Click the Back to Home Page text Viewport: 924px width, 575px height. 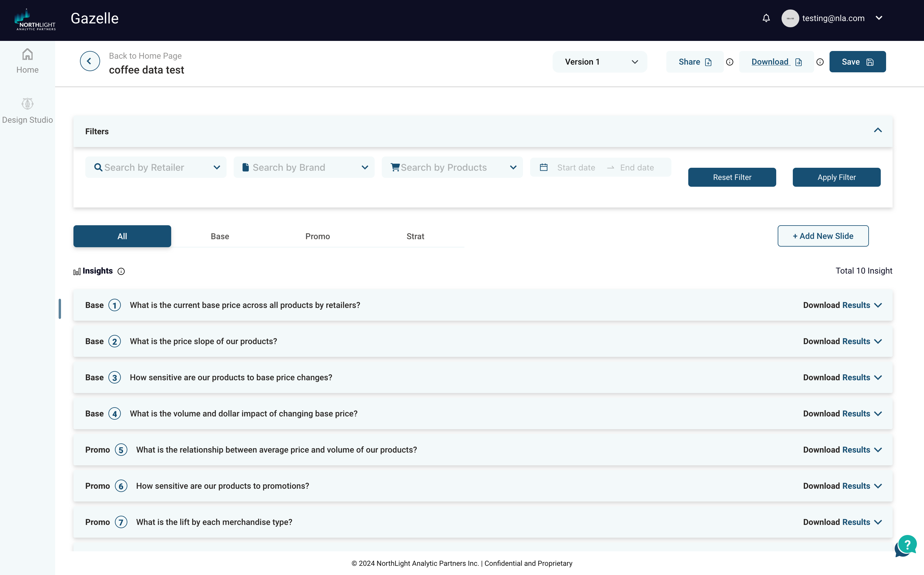(145, 56)
